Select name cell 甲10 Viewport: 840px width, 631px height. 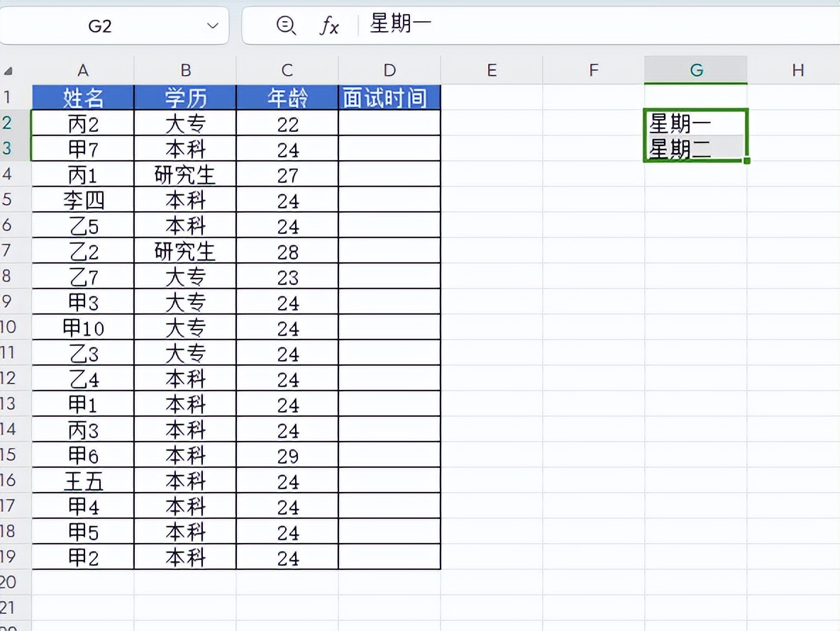pos(82,327)
